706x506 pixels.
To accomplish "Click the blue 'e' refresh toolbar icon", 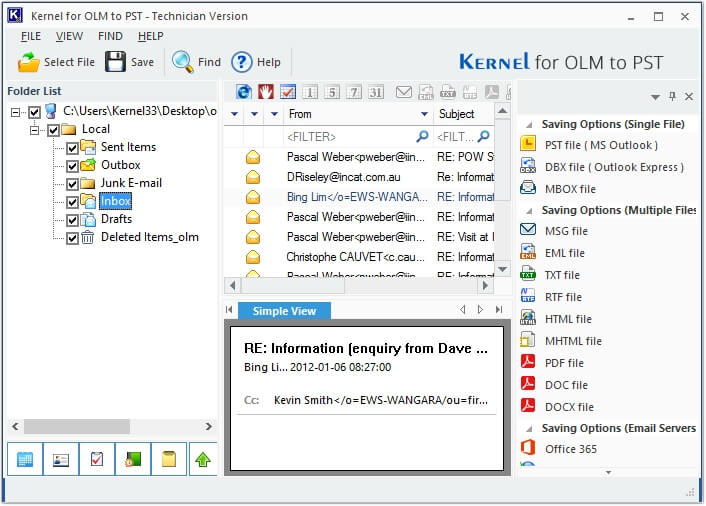I will click(x=244, y=92).
